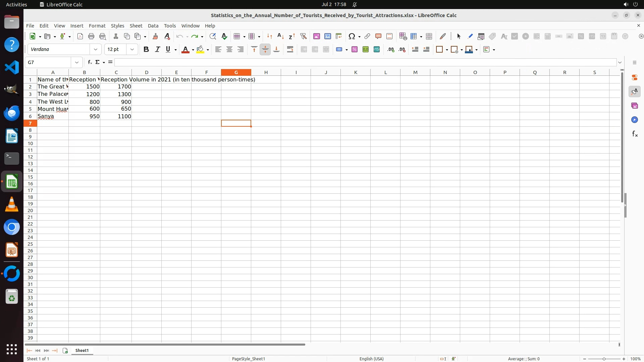Image resolution: width=644 pixels, height=362 pixels.
Task: Open the Data menu
Action: [153, 26]
